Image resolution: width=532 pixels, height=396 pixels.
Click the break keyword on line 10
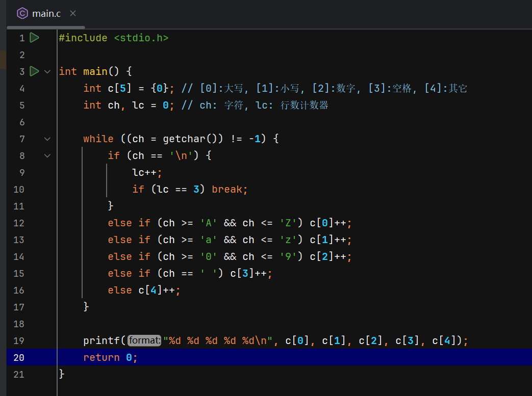229,189
